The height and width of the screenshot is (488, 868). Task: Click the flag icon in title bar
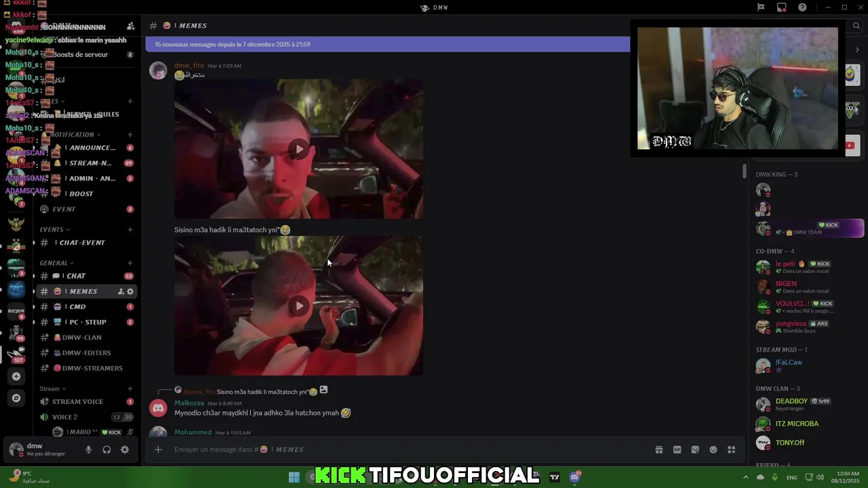pyautogui.click(x=761, y=7)
